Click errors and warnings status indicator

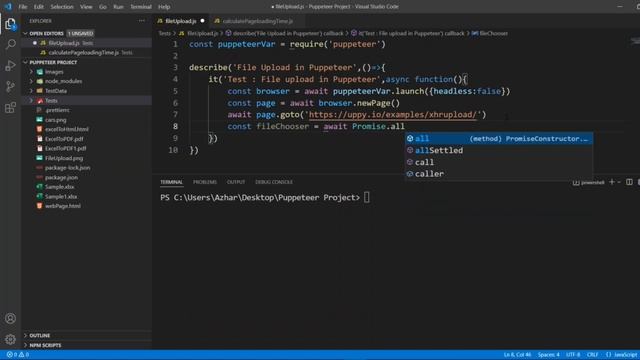[18, 355]
